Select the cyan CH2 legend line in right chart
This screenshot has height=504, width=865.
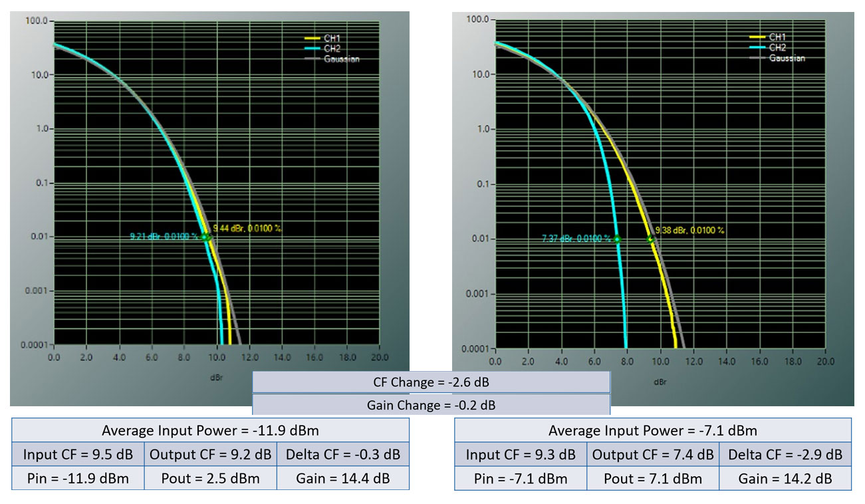[x=757, y=48]
